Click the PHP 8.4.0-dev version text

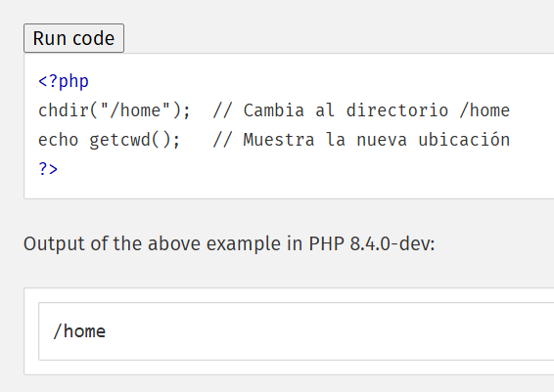[x=371, y=243]
